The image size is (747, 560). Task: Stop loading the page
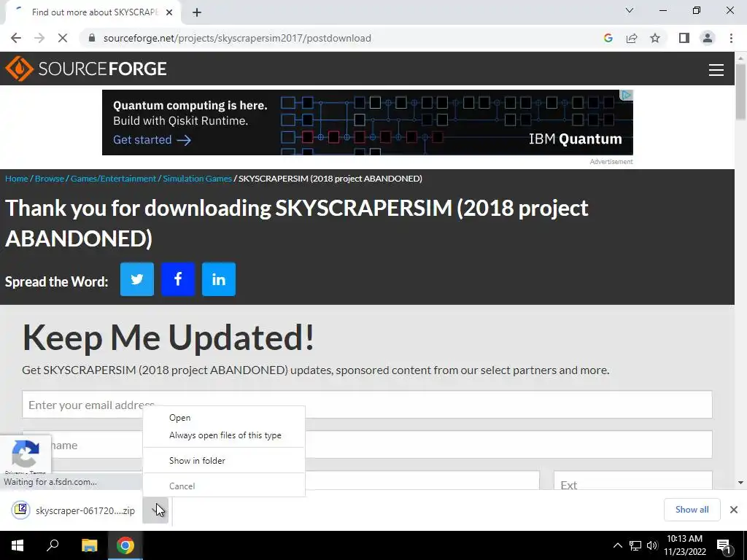(63, 38)
